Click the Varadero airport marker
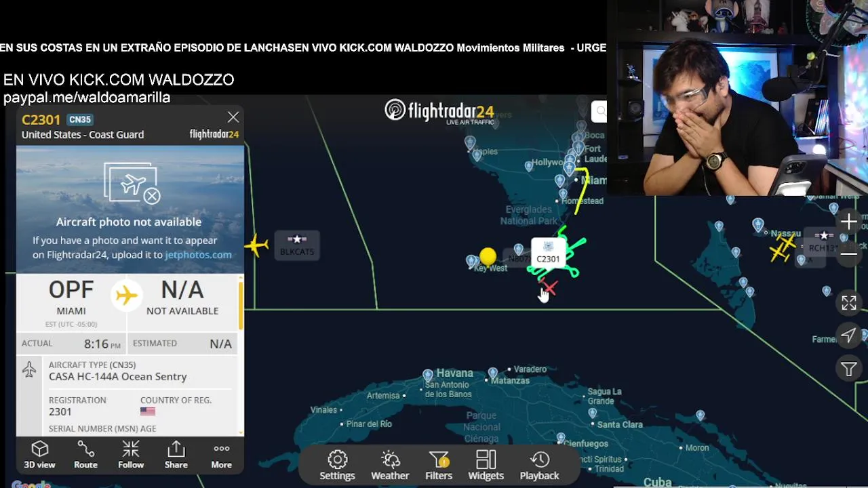Image resolution: width=868 pixels, height=488 pixels. click(493, 373)
